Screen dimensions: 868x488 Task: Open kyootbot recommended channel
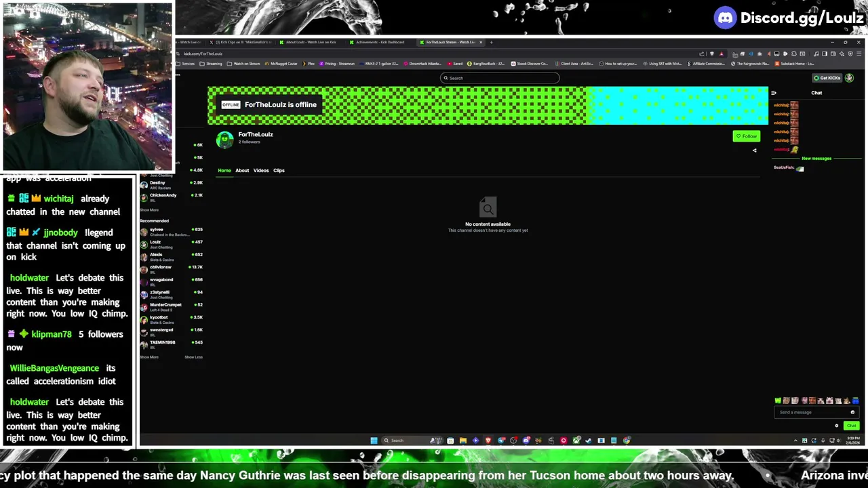point(171,319)
